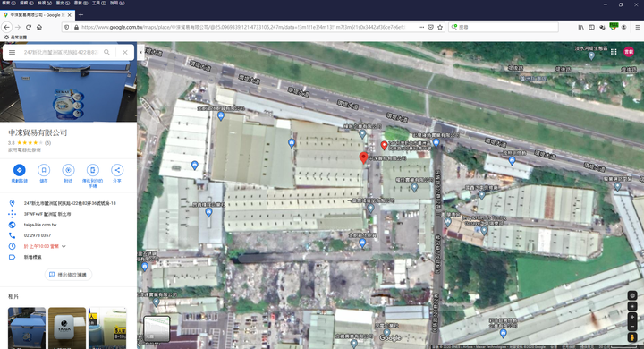Click the most visited bookmarks toolbar item
This screenshot has height=349, width=644.
tap(15, 37)
